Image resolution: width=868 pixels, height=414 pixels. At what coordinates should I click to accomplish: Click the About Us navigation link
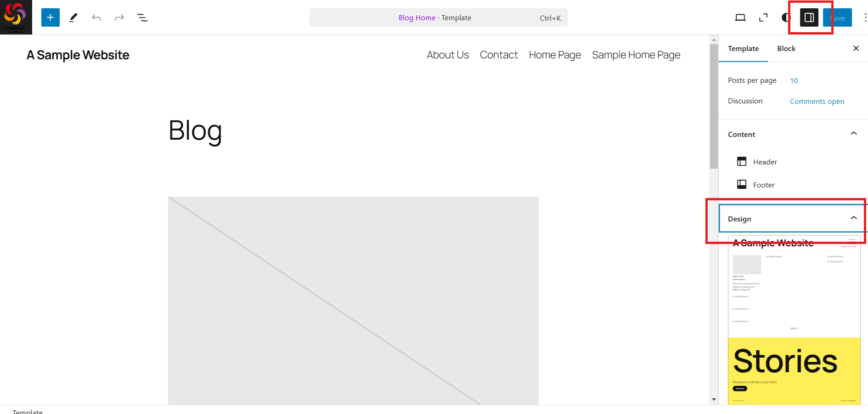[x=448, y=55]
